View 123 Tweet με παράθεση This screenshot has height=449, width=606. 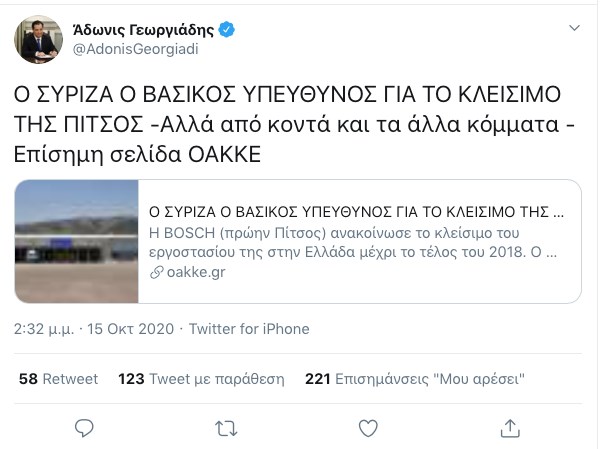201,379
